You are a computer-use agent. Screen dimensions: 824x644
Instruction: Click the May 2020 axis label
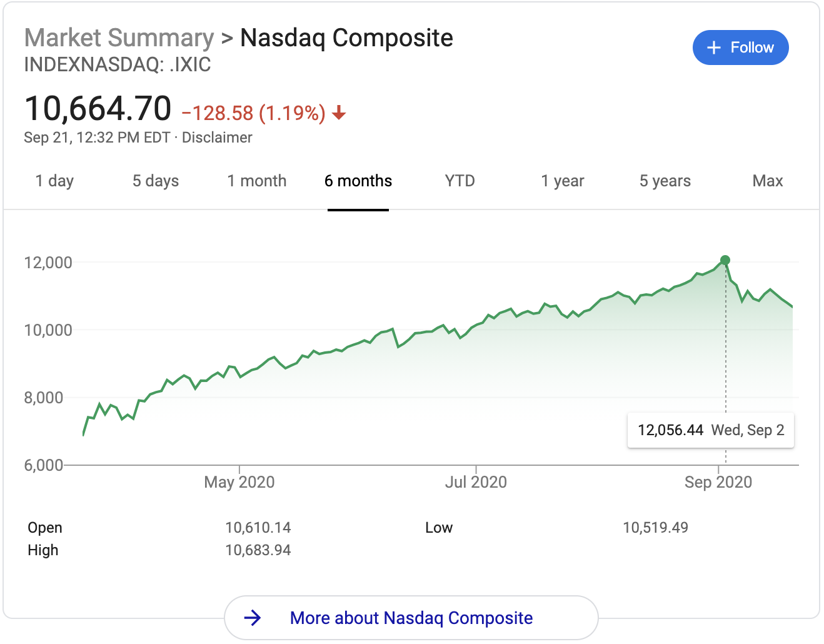[239, 482]
